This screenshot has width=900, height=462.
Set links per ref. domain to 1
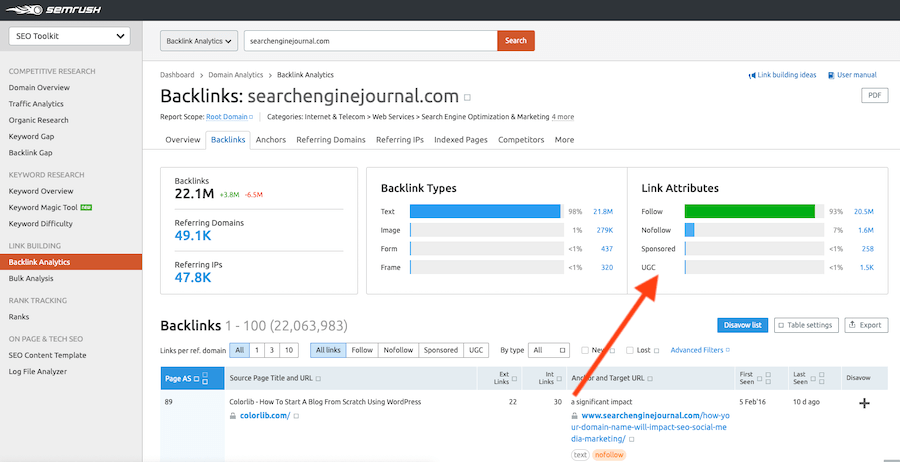[x=257, y=350]
